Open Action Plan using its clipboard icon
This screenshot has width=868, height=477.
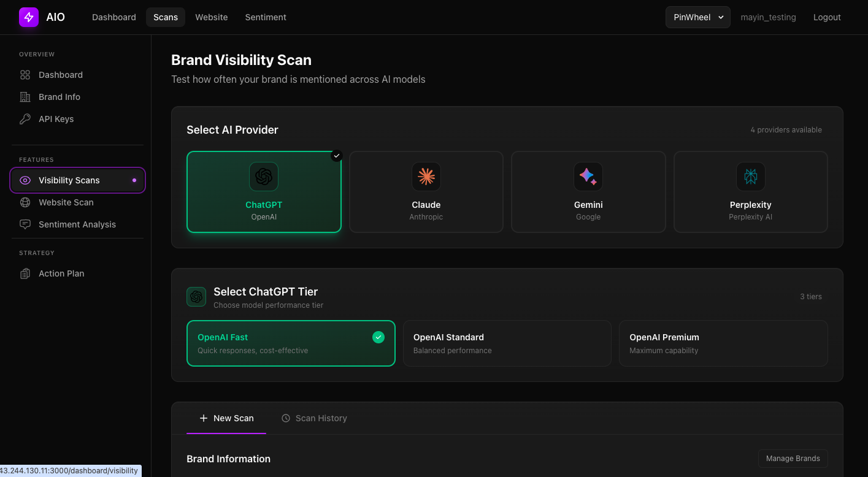click(x=25, y=273)
